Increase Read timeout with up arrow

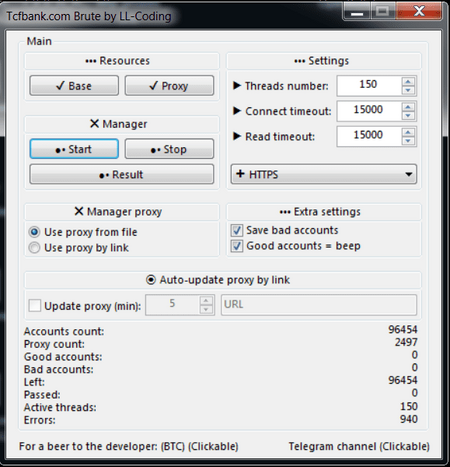(x=408, y=132)
